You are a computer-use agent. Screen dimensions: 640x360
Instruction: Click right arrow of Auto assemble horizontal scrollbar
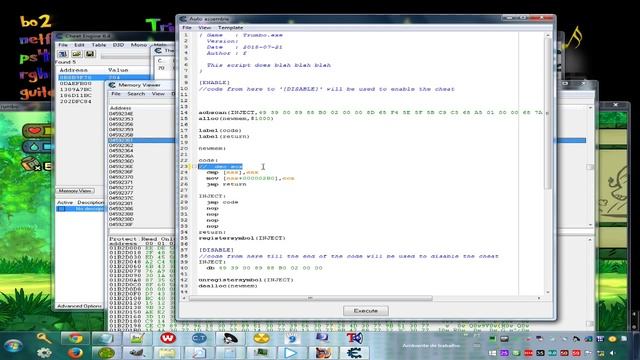coord(539,298)
